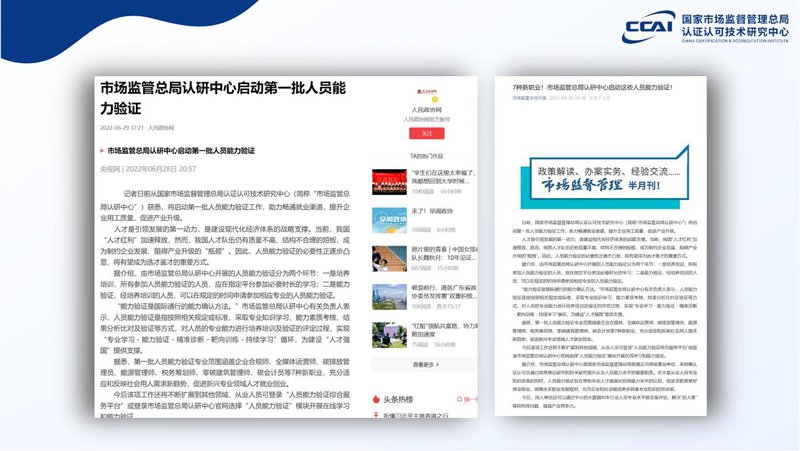Click the hot-list entry 听懂习近平主席香港之行
This screenshot has width=800, height=451.
416,415
